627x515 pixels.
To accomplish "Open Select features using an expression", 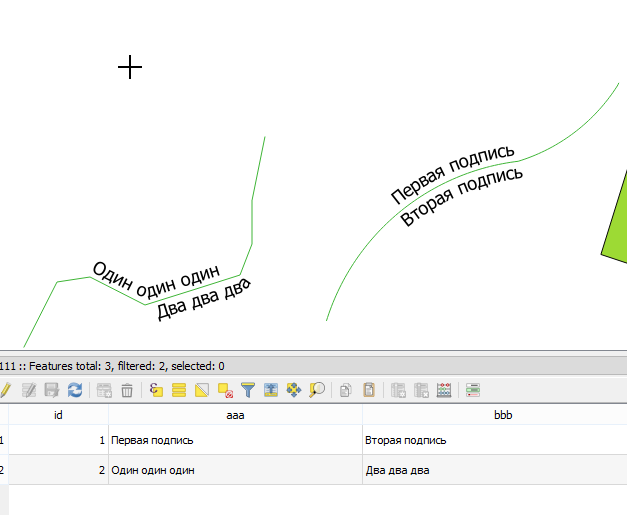I will 156,389.
